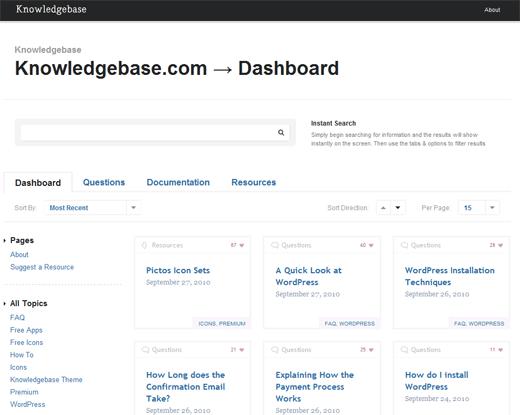520x415 pixels.
Task: Click ICONS, PREMIUM tags on Pictos card
Action: pyautogui.click(x=222, y=324)
